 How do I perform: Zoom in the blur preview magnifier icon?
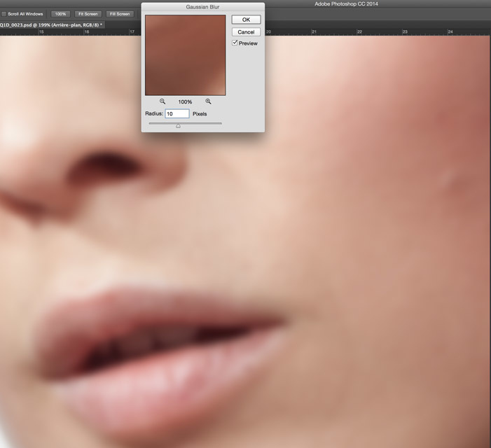pyautogui.click(x=208, y=101)
